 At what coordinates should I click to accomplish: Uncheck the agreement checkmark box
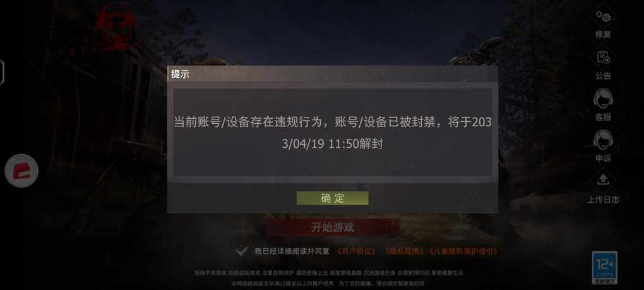pyautogui.click(x=242, y=251)
